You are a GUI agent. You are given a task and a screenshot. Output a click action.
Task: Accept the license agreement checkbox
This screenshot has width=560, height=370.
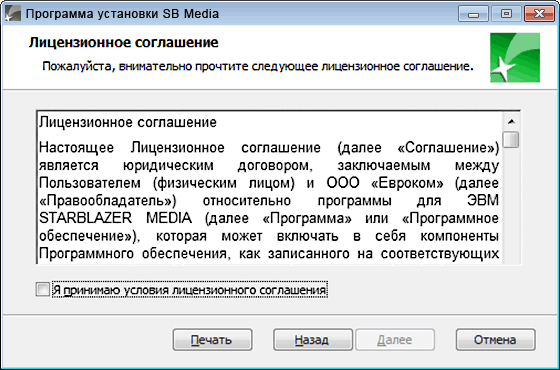point(43,289)
